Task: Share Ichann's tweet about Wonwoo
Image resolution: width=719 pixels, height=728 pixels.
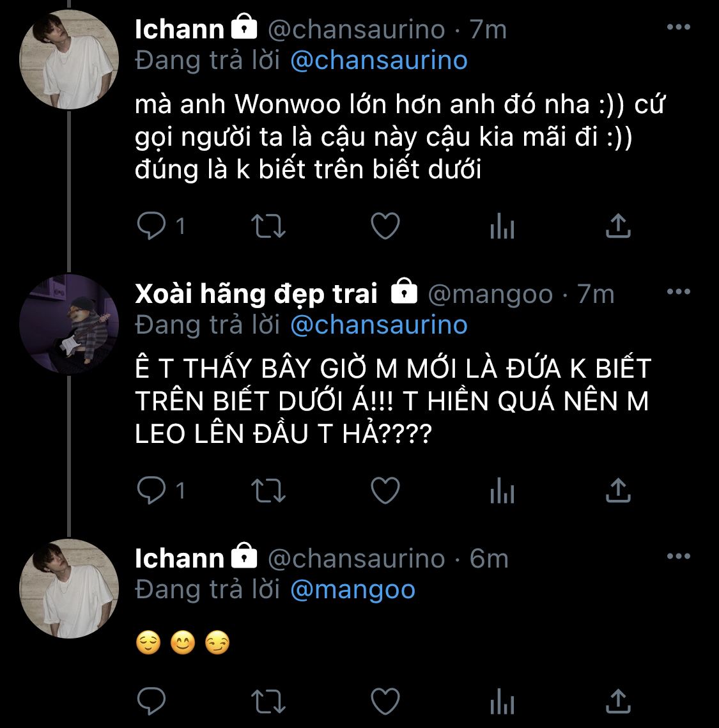Action: 617,226
